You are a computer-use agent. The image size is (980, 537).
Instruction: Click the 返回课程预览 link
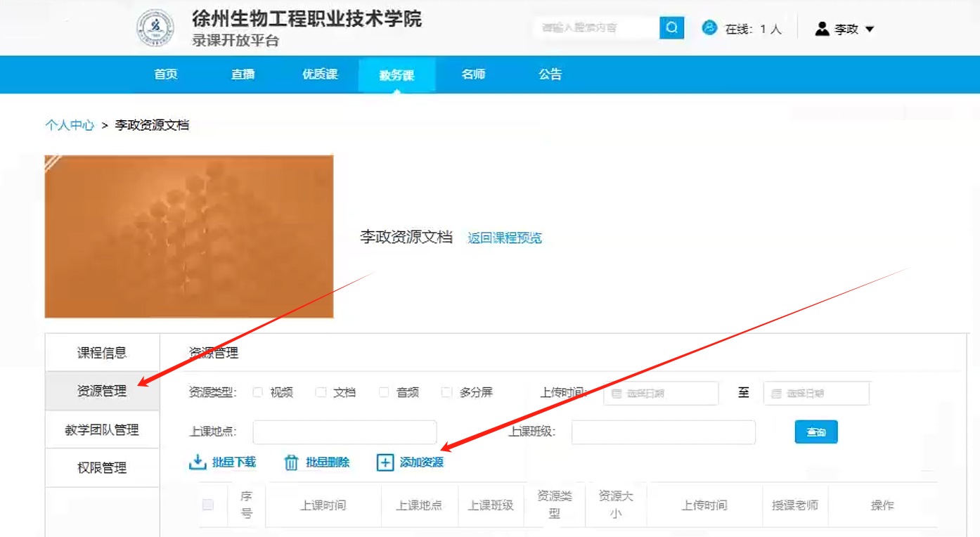click(x=505, y=238)
